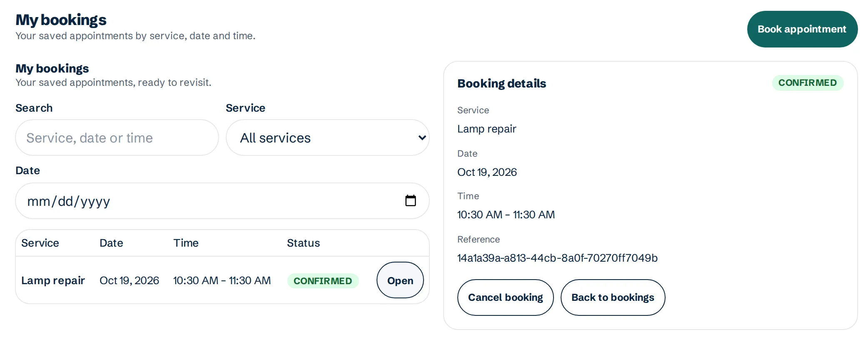This screenshot has width=868, height=340.
Task: Click the Status column header
Action: click(303, 243)
